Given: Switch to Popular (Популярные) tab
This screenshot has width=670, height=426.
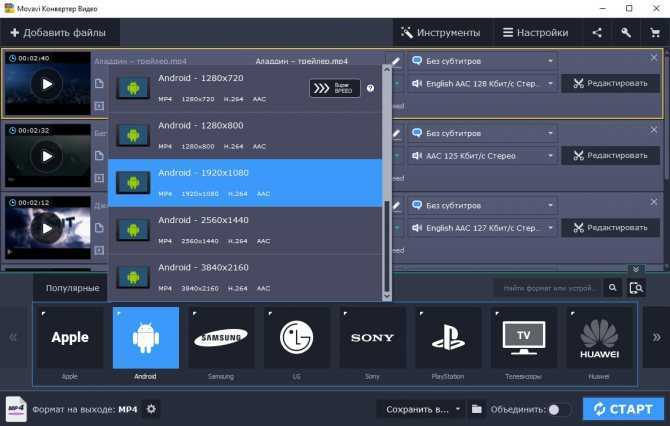Looking at the screenshot, I should pyautogui.click(x=72, y=288).
